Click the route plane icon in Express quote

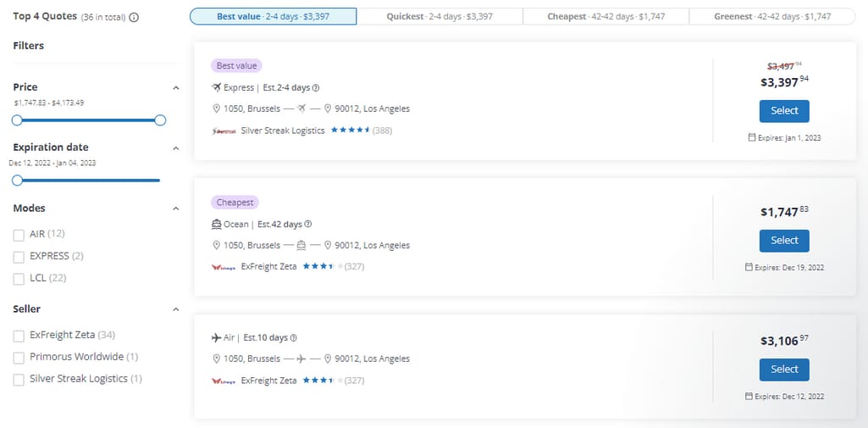[301, 108]
